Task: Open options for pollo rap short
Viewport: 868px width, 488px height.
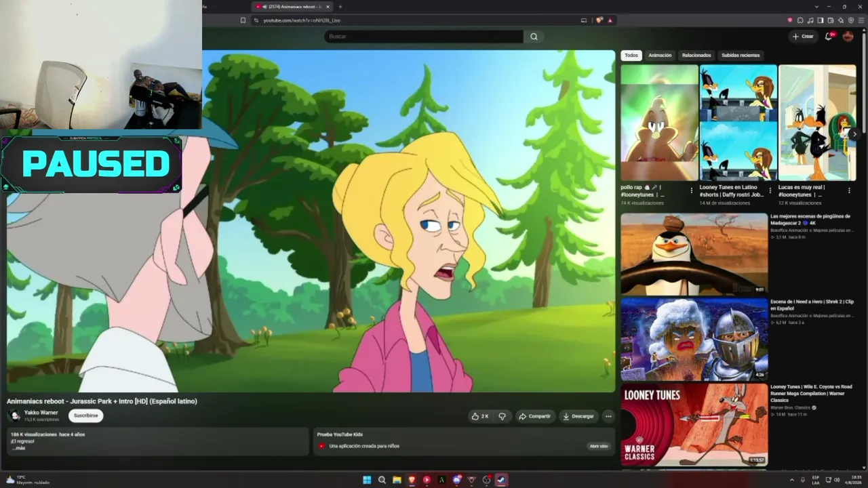Action: (692, 191)
